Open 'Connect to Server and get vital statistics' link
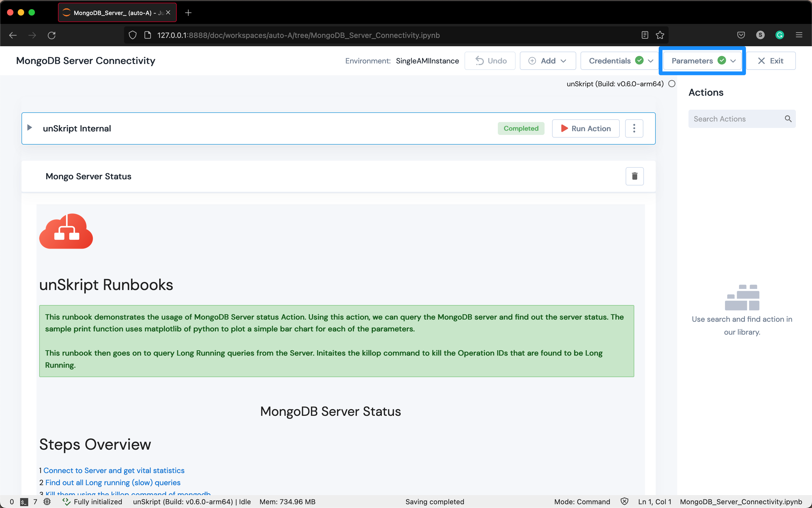Image resolution: width=812 pixels, height=508 pixels. pyautogui.click(x=114, y=470)
